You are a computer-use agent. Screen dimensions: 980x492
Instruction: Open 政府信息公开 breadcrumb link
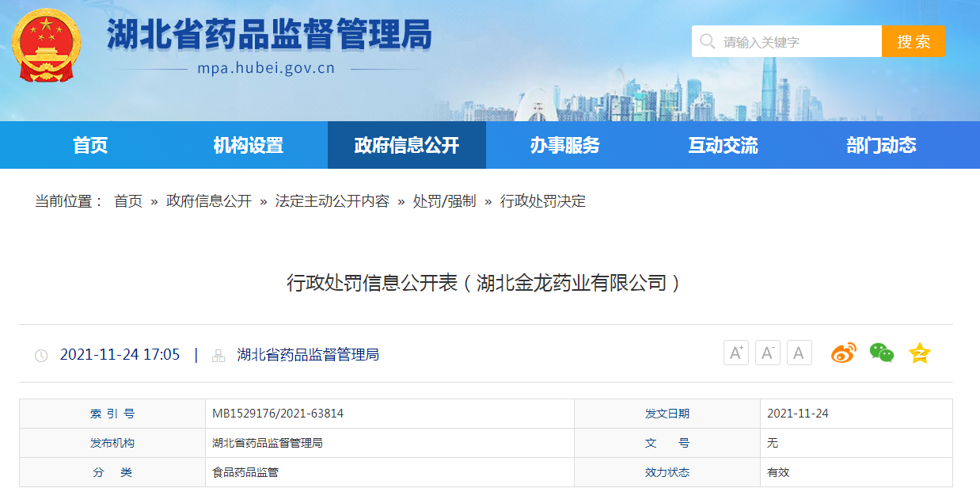click(209, 201)
